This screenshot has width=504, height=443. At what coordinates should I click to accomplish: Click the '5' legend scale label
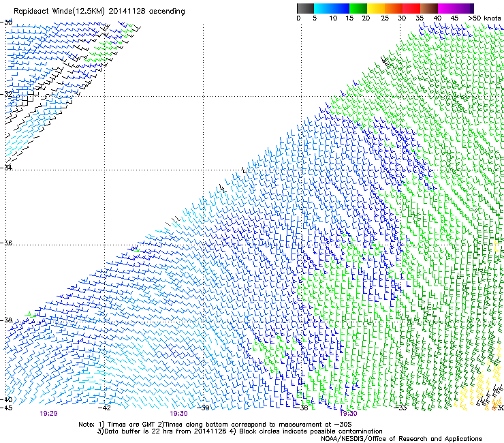(315, 18)
